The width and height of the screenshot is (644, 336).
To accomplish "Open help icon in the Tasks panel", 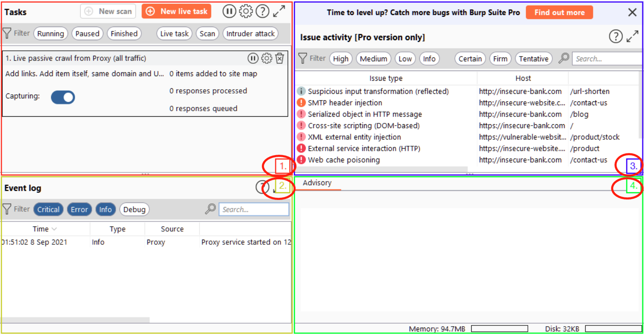I will point(262,11).
